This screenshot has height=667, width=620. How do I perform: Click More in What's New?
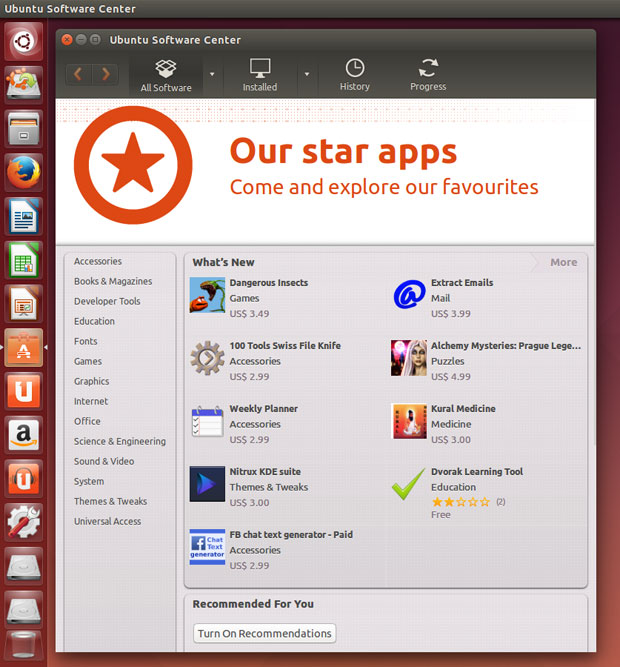(x=564, y=262)
